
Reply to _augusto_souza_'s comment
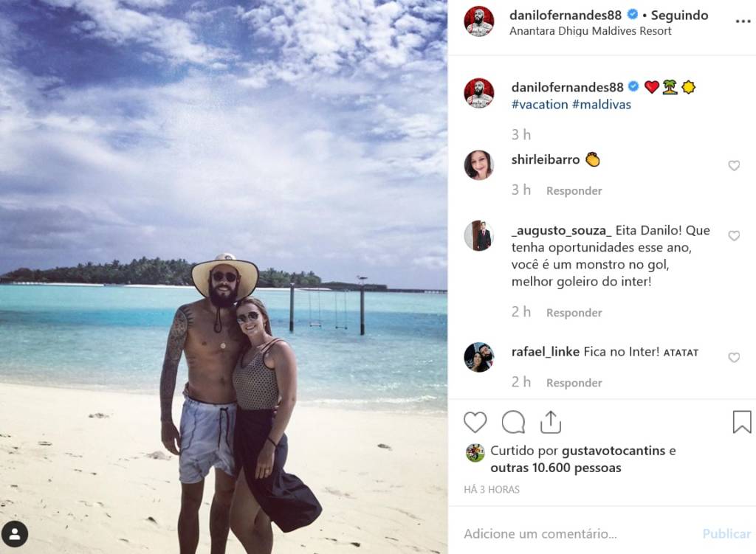point(574,313)
